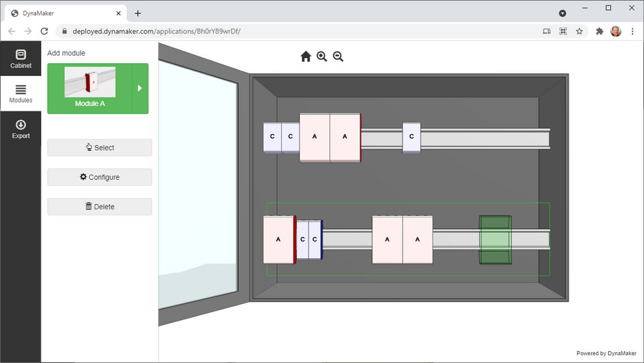Select the leftmost A module on bottom rail
The width and height of the screenshot is (644, 363).
coord(278,240)
